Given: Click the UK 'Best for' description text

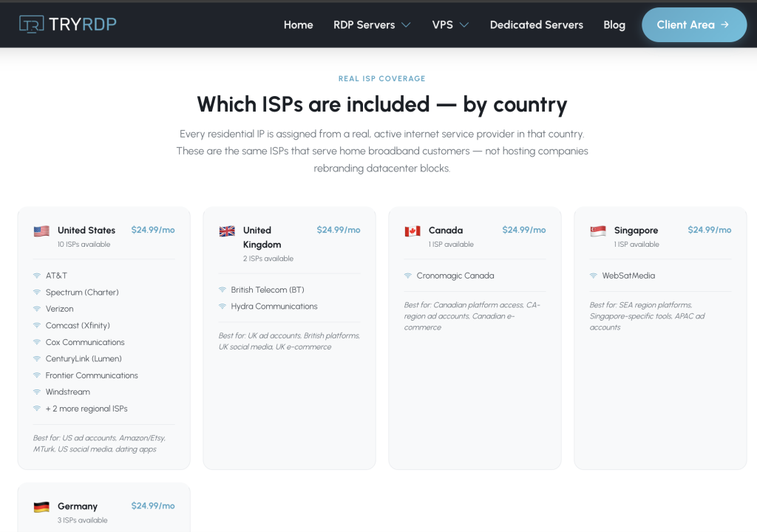Looking at the screenshot, I should 289,341.
